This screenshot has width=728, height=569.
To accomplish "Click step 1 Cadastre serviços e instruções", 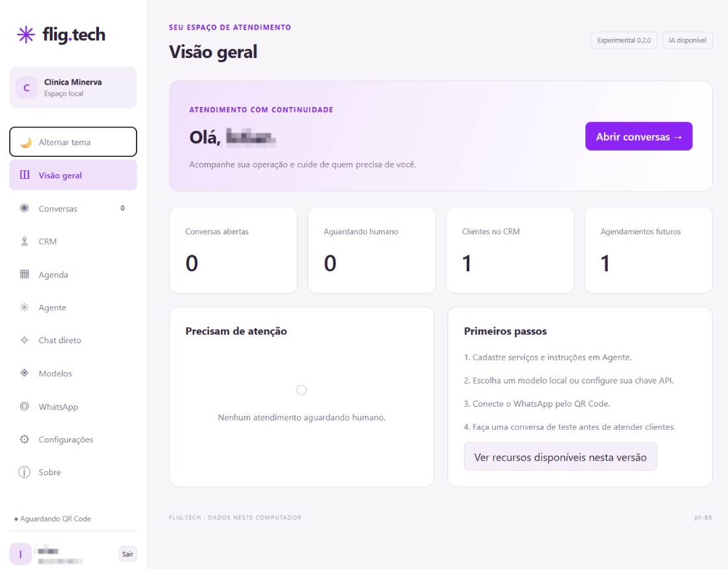I will tap(547, 357).
